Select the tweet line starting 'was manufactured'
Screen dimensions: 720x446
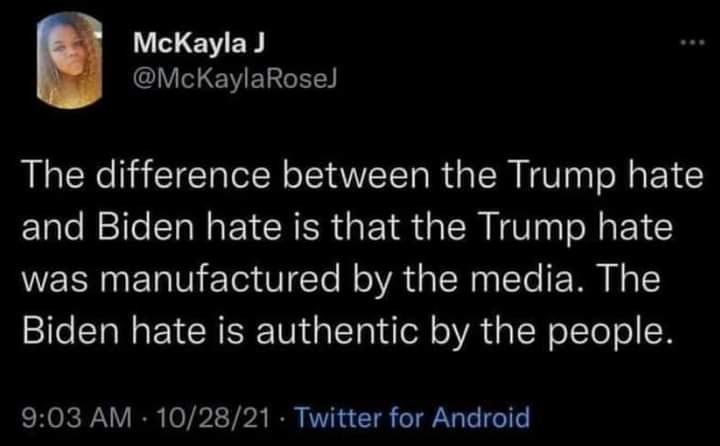(341, 282)
